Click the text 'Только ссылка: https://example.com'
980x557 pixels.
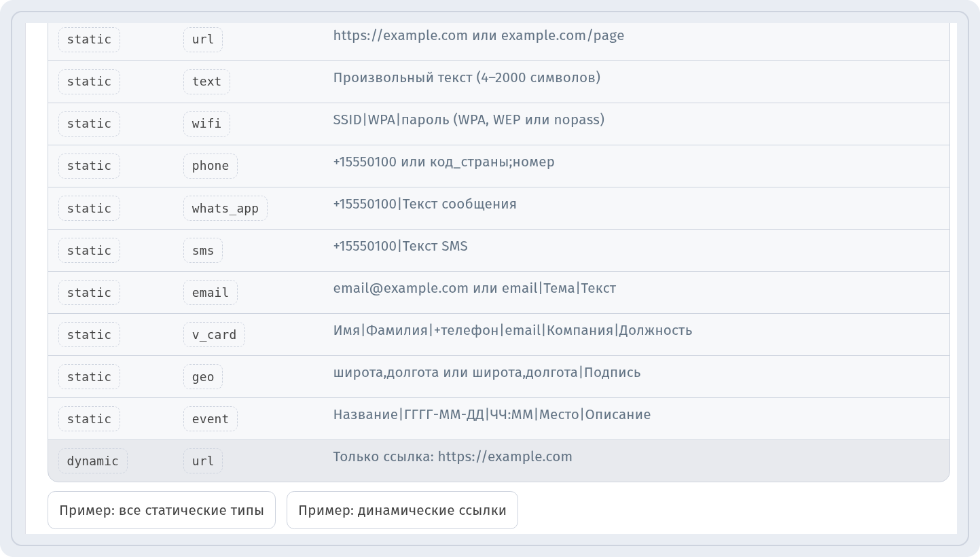point(452,456)
